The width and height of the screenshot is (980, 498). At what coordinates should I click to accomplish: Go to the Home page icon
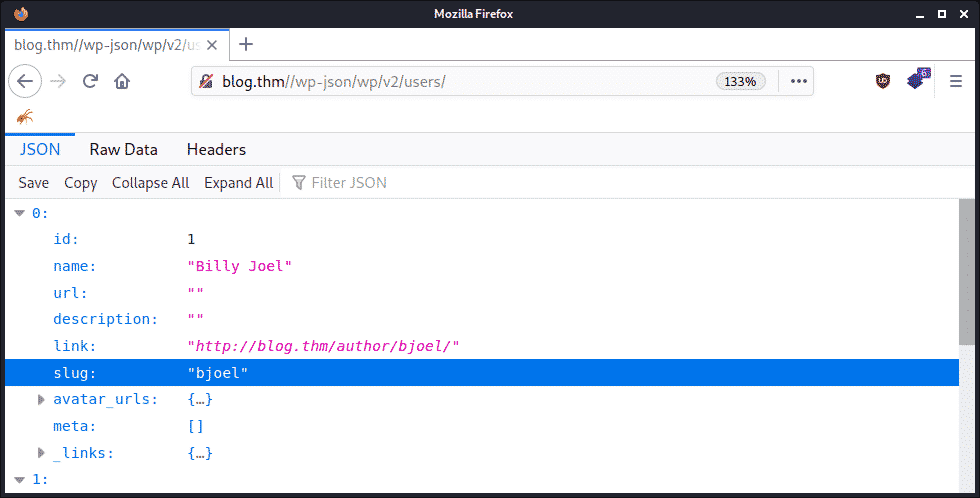click(122, 81)
